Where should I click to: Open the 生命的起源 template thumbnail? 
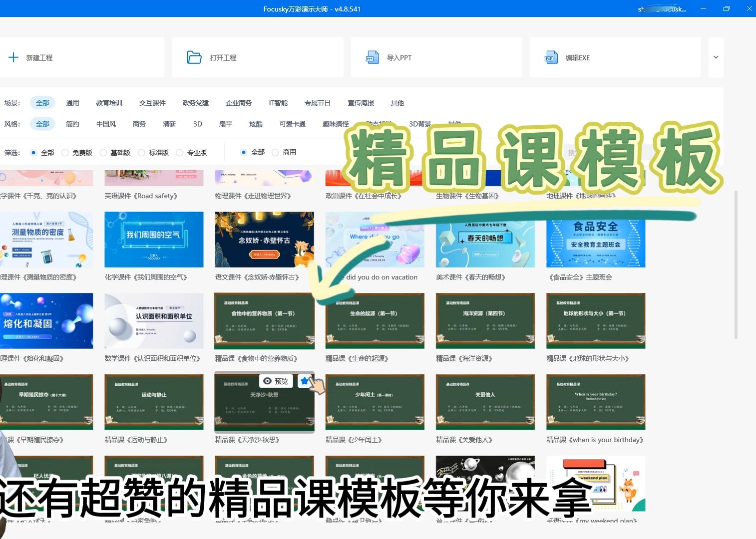coord(375,321)
